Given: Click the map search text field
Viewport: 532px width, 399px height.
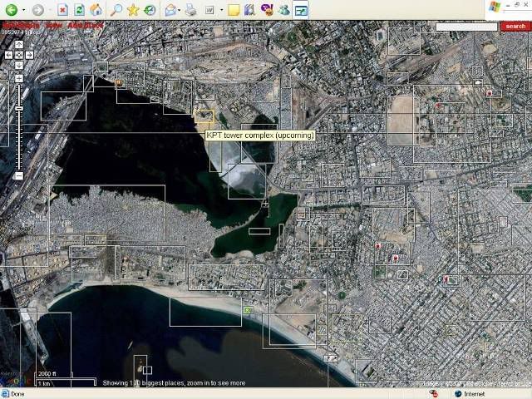Looking at the screenshot, I should (466, 27).
